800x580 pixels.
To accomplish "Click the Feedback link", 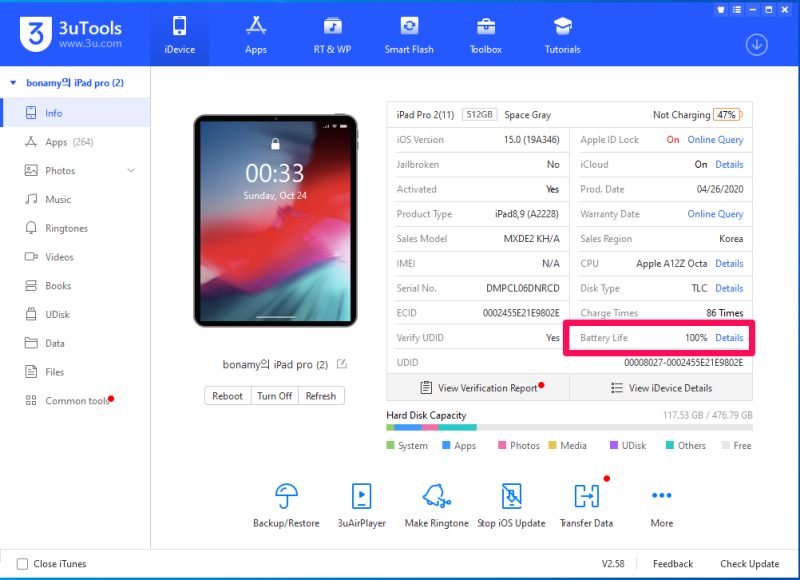I will tap(673, 564).
